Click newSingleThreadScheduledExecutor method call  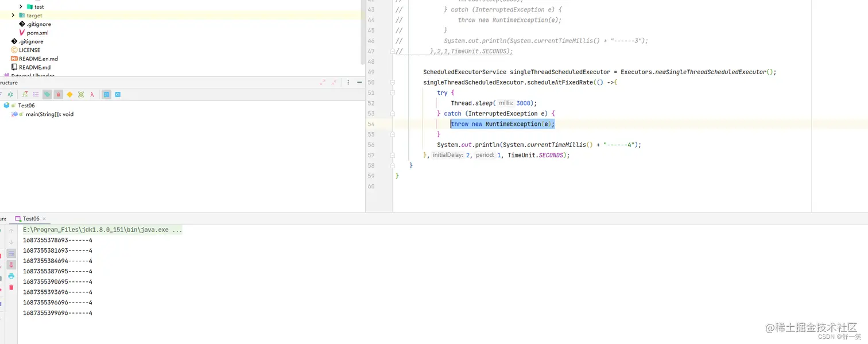(x=711, y=72)
